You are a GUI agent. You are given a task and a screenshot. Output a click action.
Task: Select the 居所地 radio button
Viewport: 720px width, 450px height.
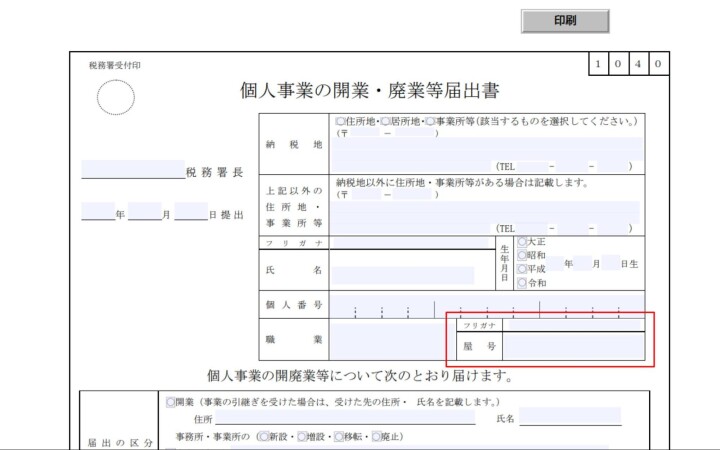pyautogui.click(x=385, y=122)
